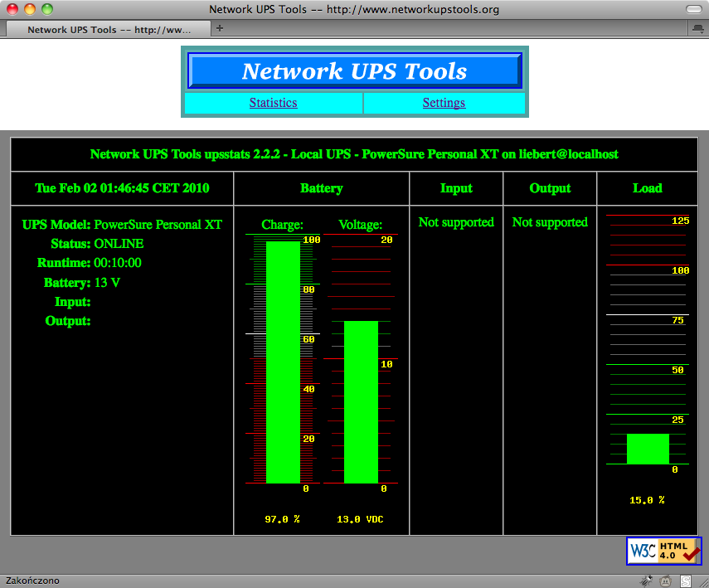Open the Settings link

tap(444, 103)
